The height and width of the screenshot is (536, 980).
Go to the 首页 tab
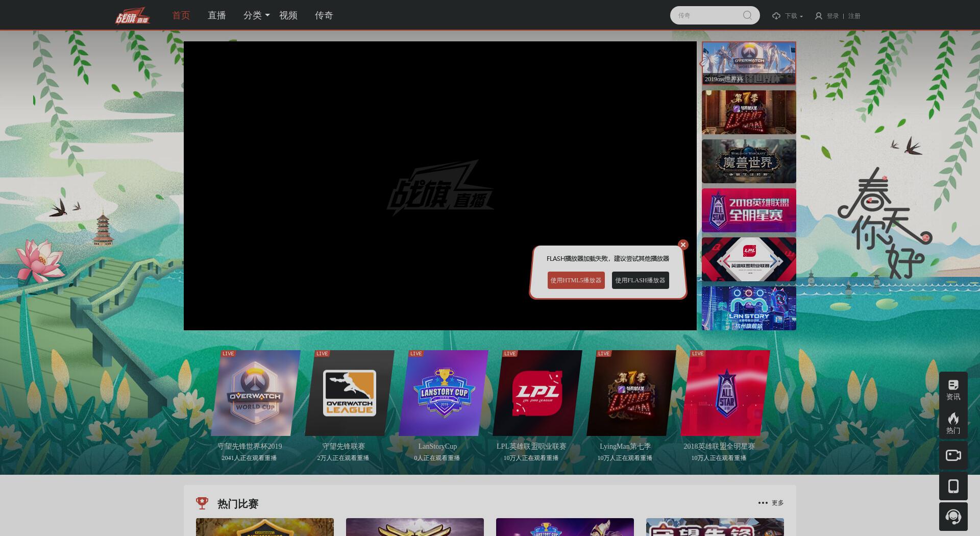click(181, 15)
